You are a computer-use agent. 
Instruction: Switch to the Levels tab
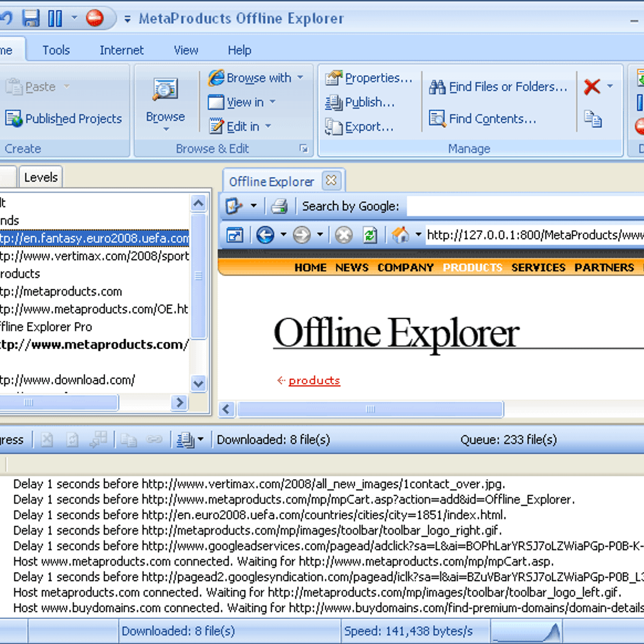coord(40,177)
